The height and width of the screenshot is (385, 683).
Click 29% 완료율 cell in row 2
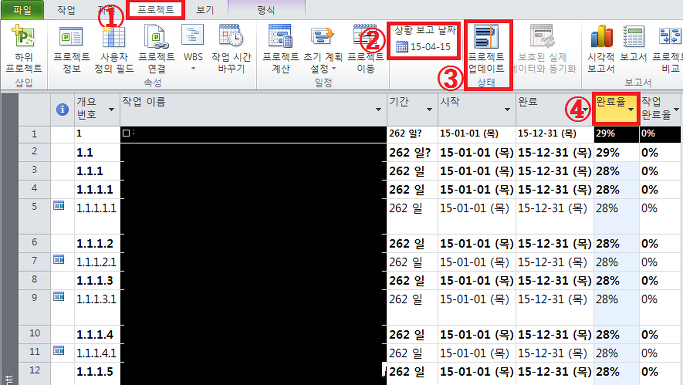(x=616, y=152)
